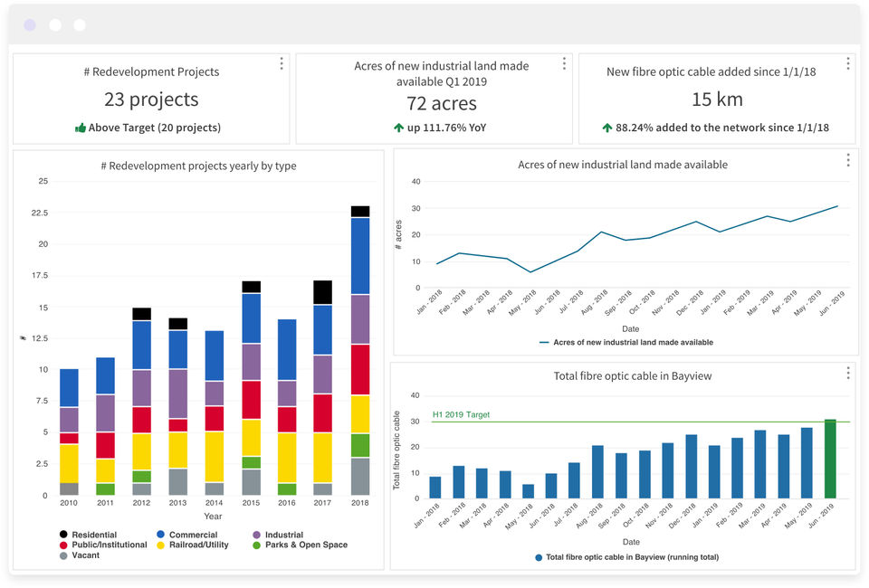Image resolution: width=869 pixels, height=588 pixels.
Task: Click the 15 km value
Action: coord(717,100)
